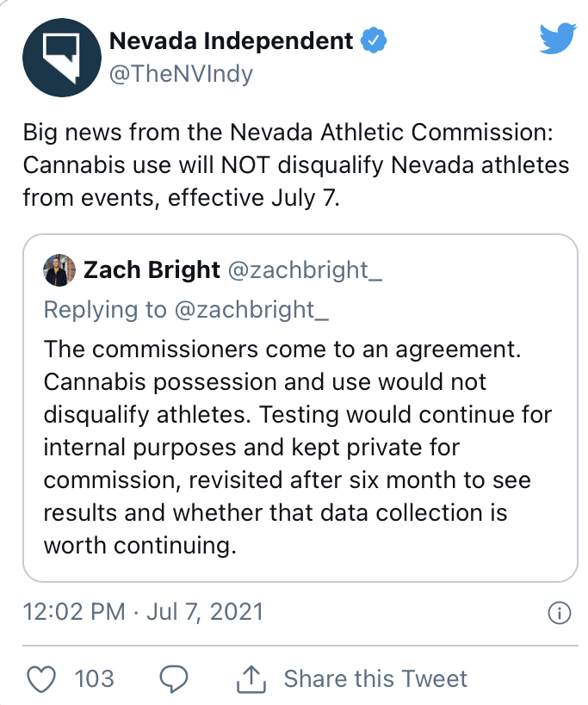Click Share this Tweet text
The width and height of the screenshot is (588, 705).
point(375,678)
